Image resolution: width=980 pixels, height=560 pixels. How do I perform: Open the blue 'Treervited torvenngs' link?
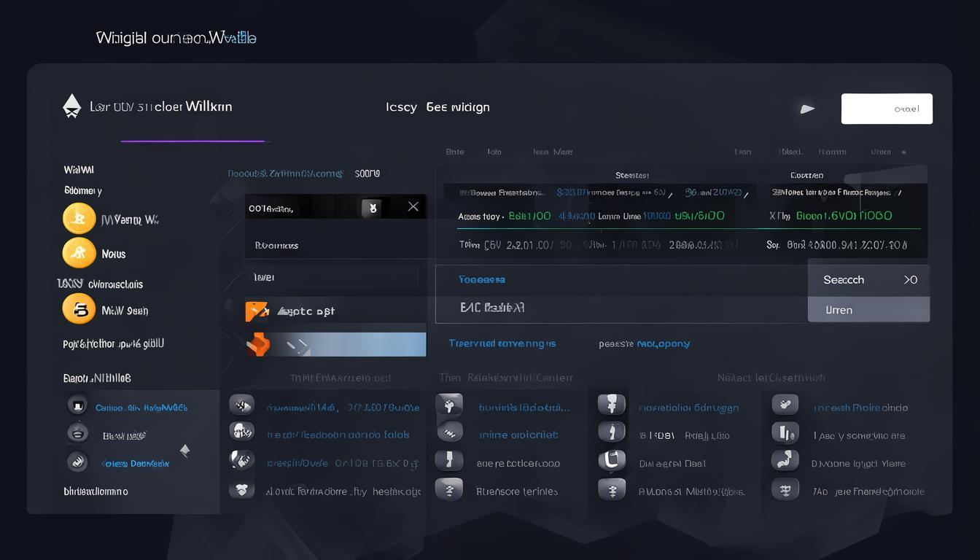coord(502,343)
